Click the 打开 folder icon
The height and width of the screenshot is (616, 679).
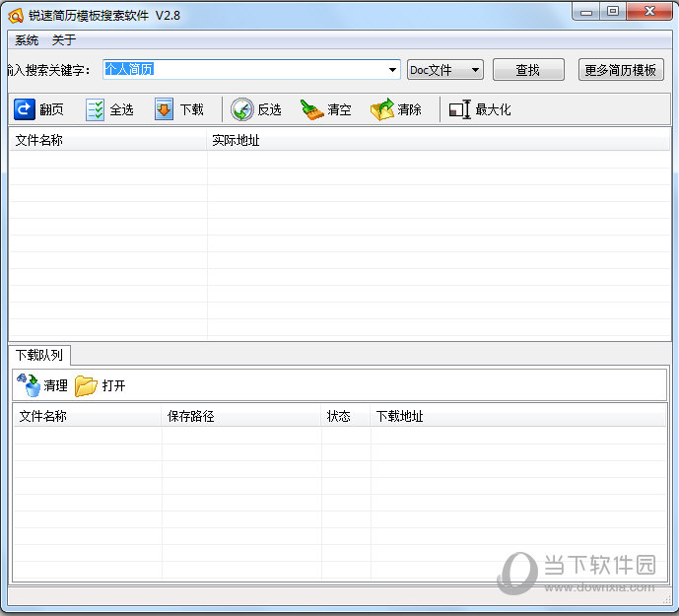point(86,385)
